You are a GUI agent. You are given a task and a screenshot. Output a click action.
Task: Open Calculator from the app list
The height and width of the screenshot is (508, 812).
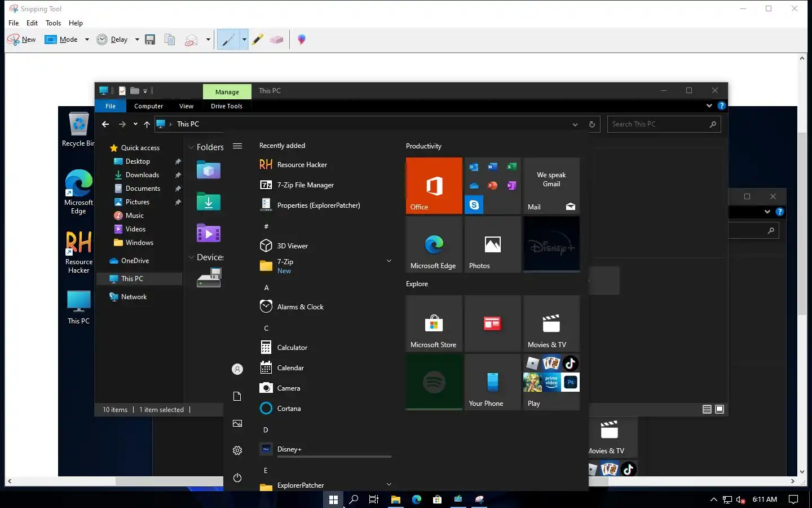point(325,348)
